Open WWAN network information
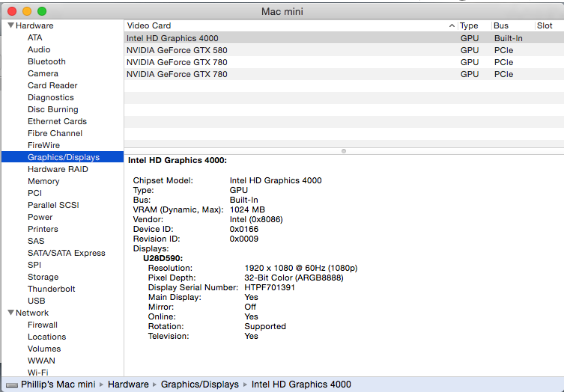Image resolution: width=564 pixels, height=392 pixels. [x=41, y=361]
